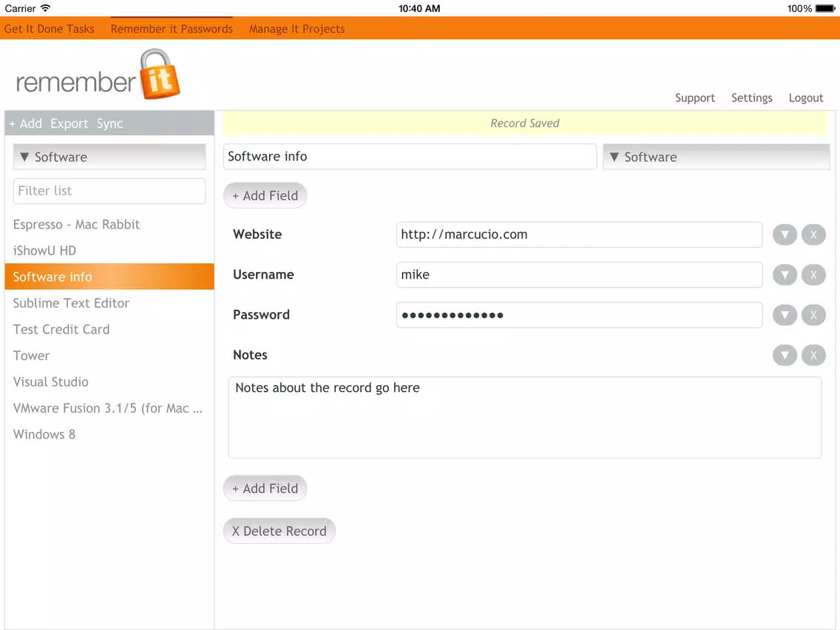Screen dimensions: 840x630
Task: Open Get It Done Tasks tab
Action: pos(50,29)
